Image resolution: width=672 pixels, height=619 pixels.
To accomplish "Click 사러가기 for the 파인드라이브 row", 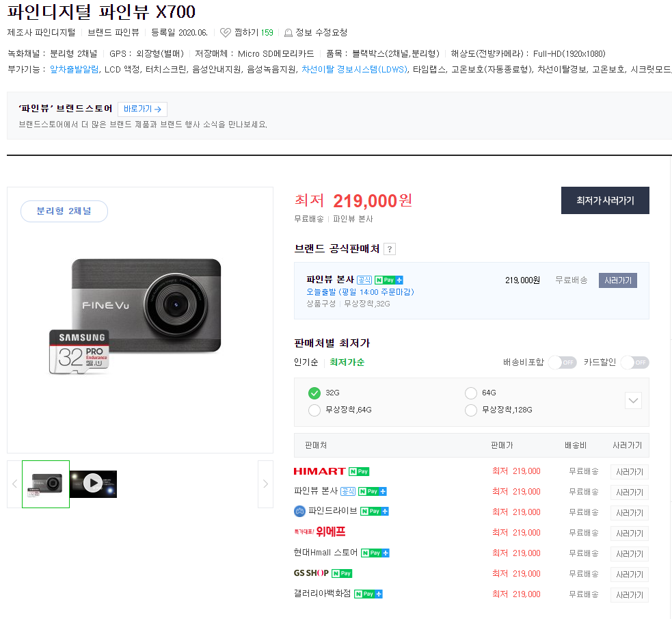I will click(629, 513).
